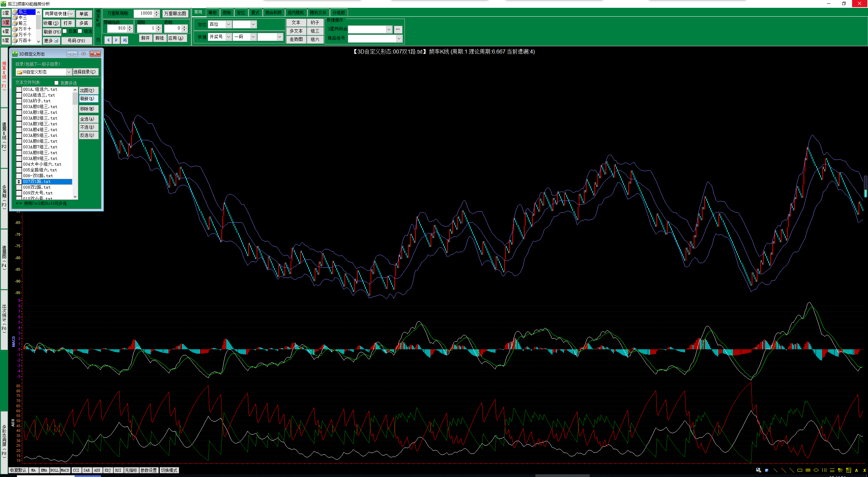The image size is (868, 477).
Task: Open the 开奖号 shortcut dropdown
Action: [x=228, y=37]
